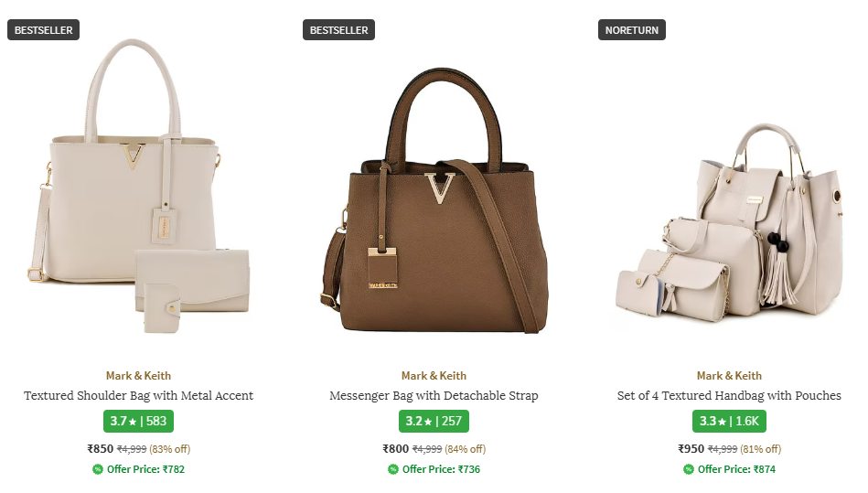
Task: Click the NORETURN badge on handbag set
Action: tap(632, 30)
